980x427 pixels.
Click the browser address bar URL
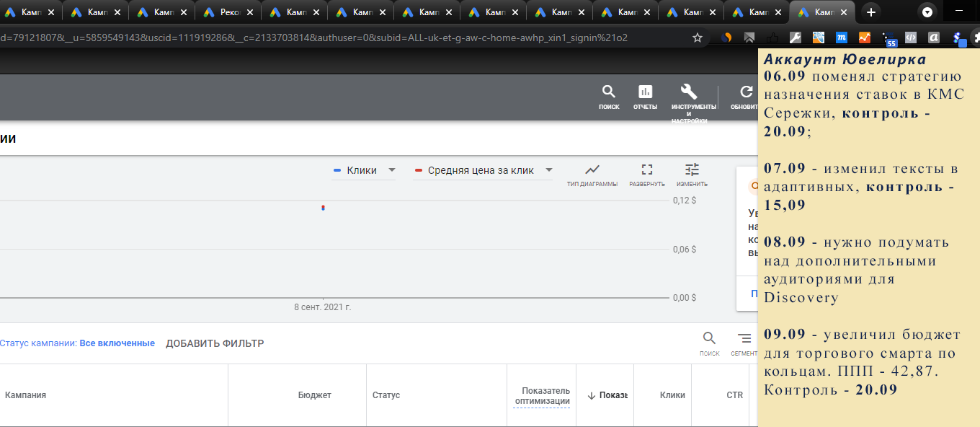tap(314, 38)
